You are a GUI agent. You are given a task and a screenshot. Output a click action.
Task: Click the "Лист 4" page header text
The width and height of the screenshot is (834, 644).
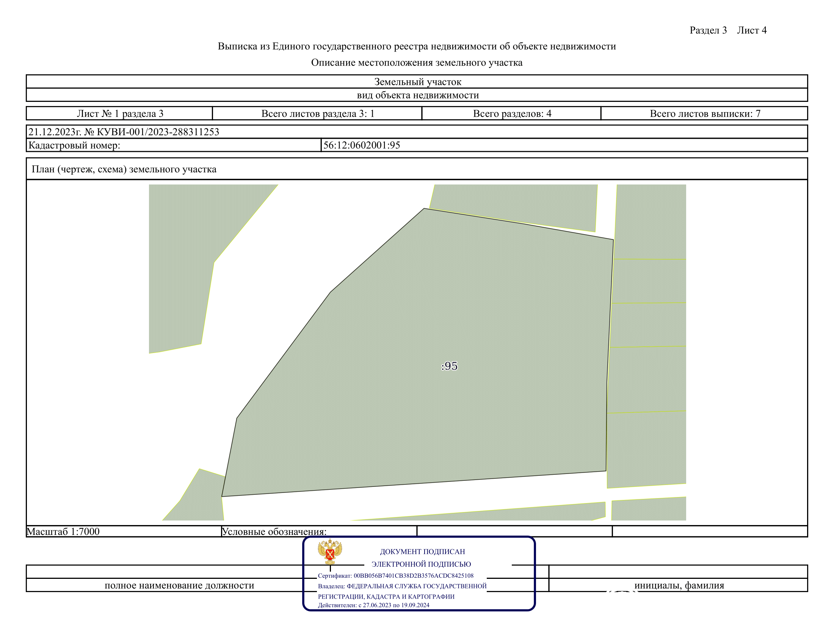coord(751,30)
